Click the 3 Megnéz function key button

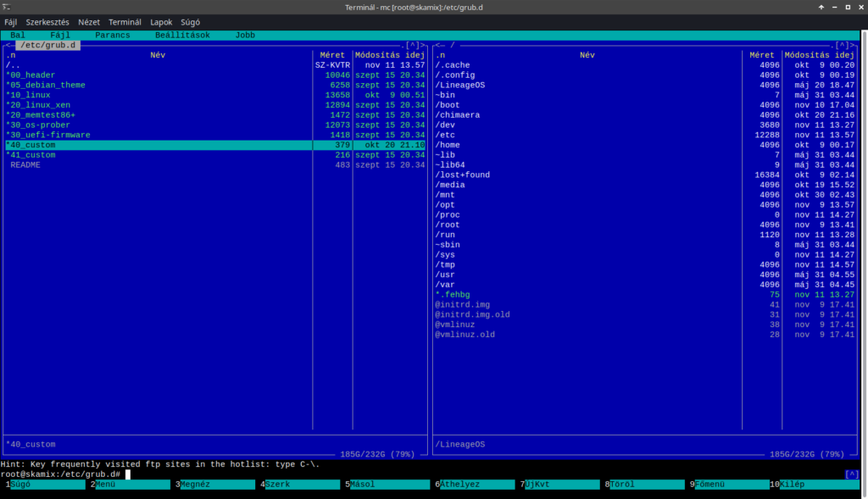click(215, 485)
